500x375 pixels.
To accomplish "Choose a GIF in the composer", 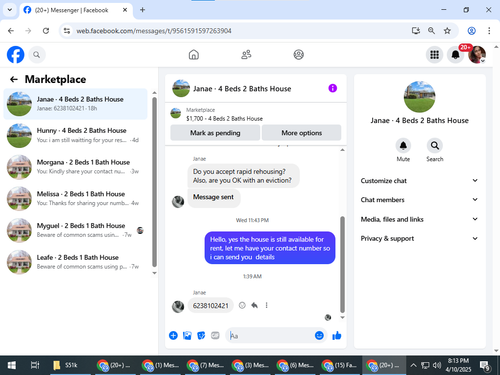I will click(x=215, y=335).
